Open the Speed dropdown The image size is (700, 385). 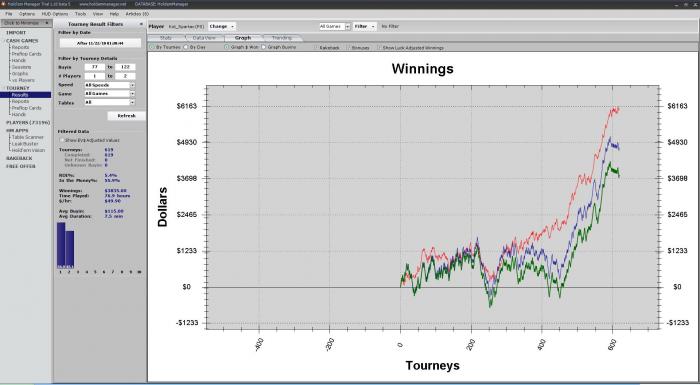coord(110,85)
